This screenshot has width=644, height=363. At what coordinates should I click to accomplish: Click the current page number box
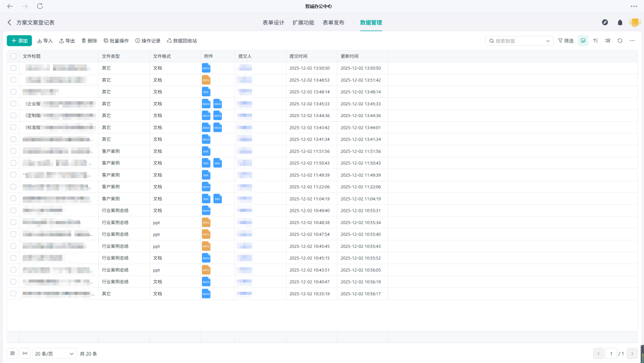(x=611, y=353)
